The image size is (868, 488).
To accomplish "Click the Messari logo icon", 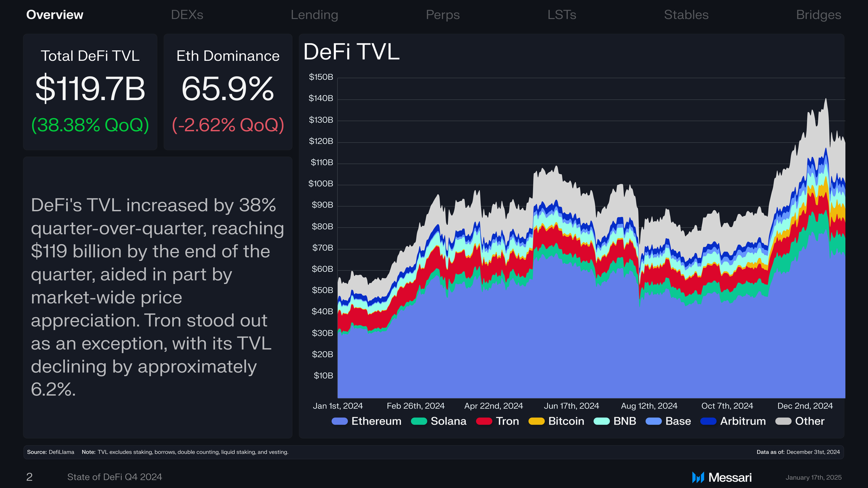I will (x=698, y=477).
